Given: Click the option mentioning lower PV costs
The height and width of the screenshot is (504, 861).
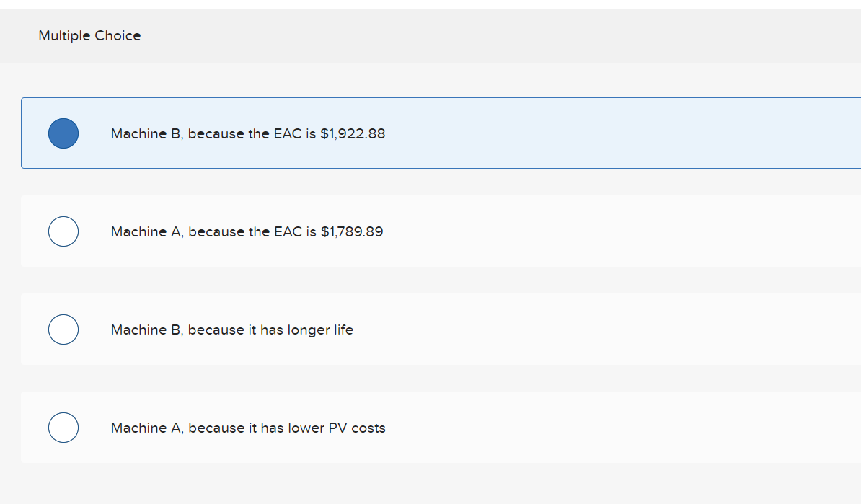Looking at the screenshot, I should 248,428.
